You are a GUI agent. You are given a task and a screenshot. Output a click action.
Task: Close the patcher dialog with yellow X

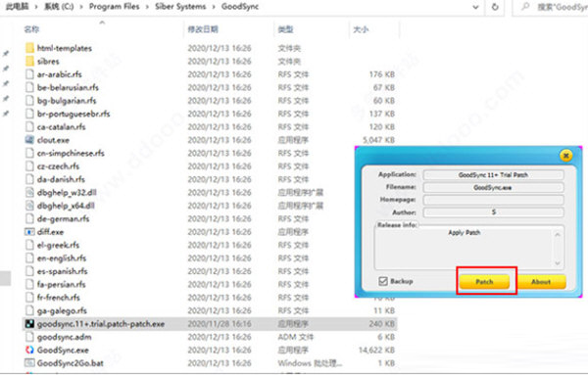565,155
